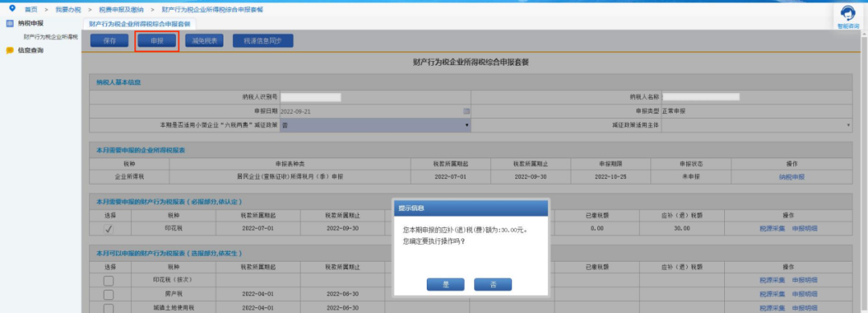This screenshot has width=868, height=313.
Task: Check the 房产税 row checkbox
Action: (x=108, y=295)
